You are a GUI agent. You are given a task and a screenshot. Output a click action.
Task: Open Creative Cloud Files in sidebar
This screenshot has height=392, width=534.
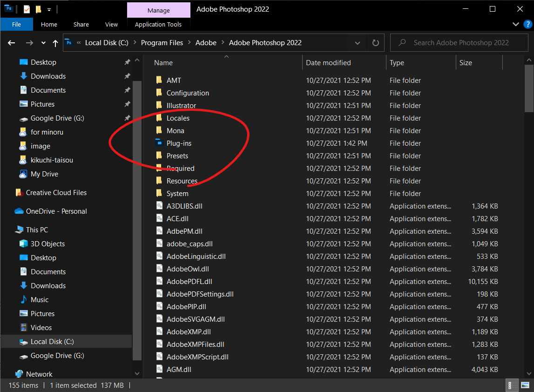pos(56,193)
